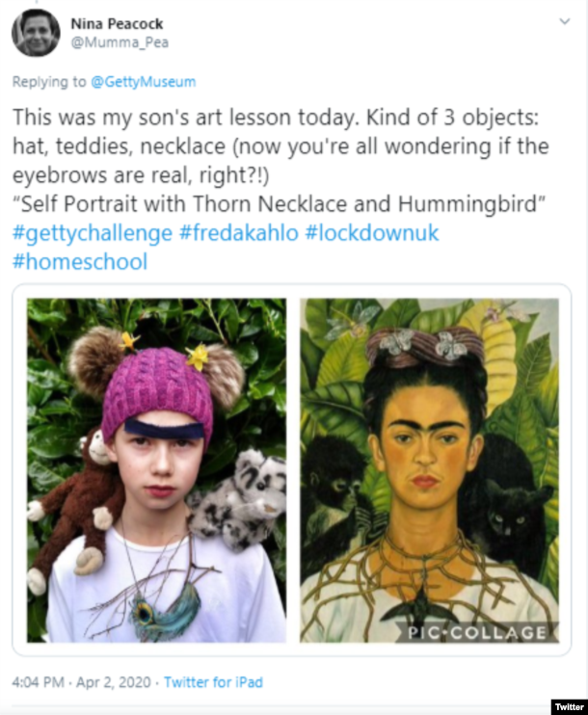Click the PIC•COLLAGE watermark
Image resolution: width=588 pixels, height=715 pixels.
point(477,632)
